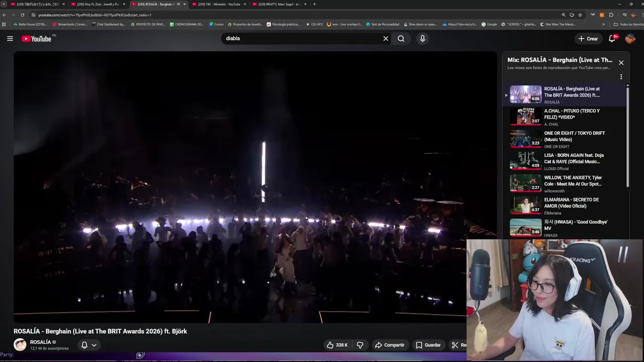Close the Eloy Ft. Zion tab
The width and height of the screenshot is (644, 362).
click(124, 4)
